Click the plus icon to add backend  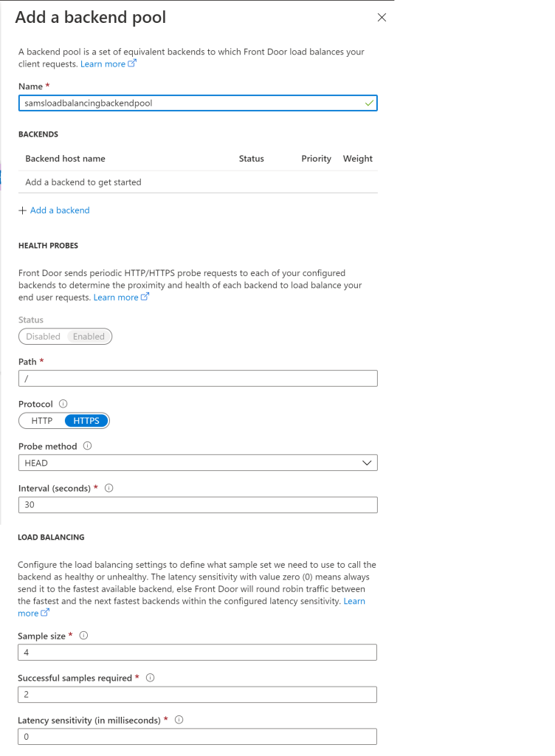coord(22,210)
